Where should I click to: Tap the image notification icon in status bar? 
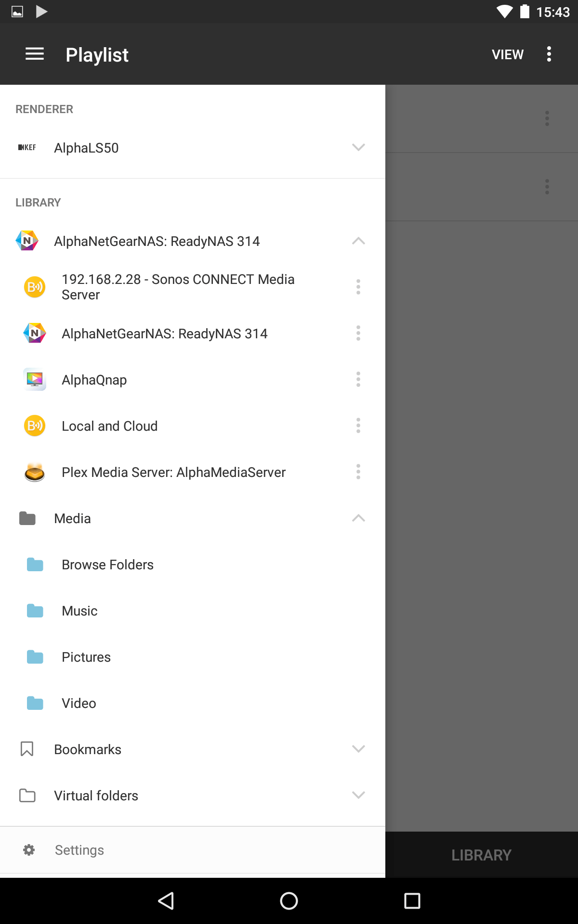[x=17, y=12]
